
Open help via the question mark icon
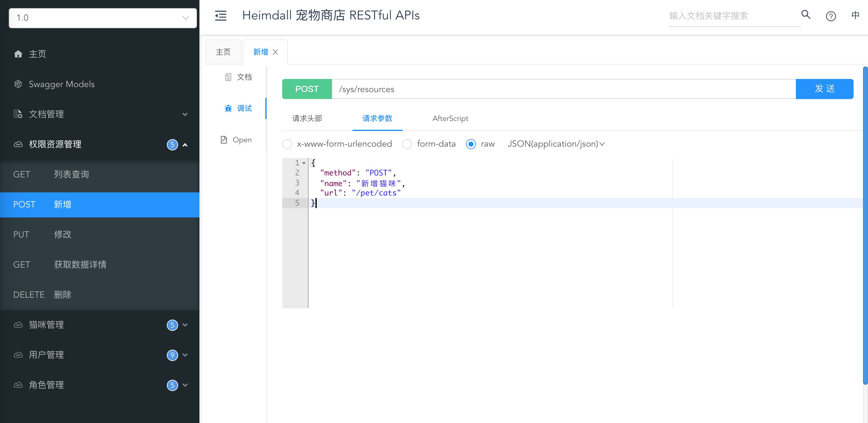831,16
